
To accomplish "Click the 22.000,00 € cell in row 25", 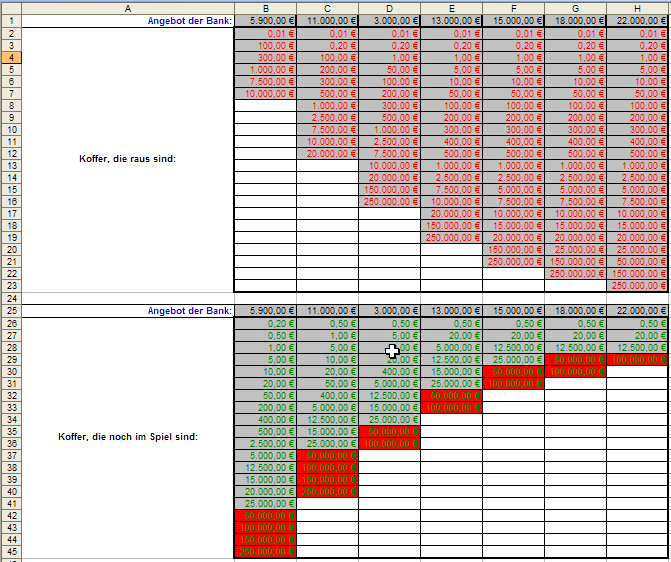I will pos(638,310).
